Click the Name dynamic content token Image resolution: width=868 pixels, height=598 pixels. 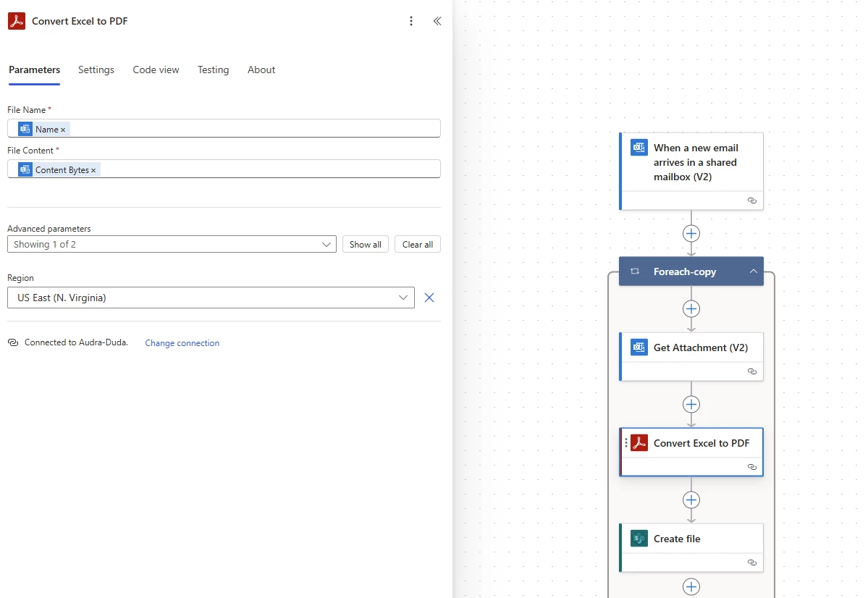point(42,129)
